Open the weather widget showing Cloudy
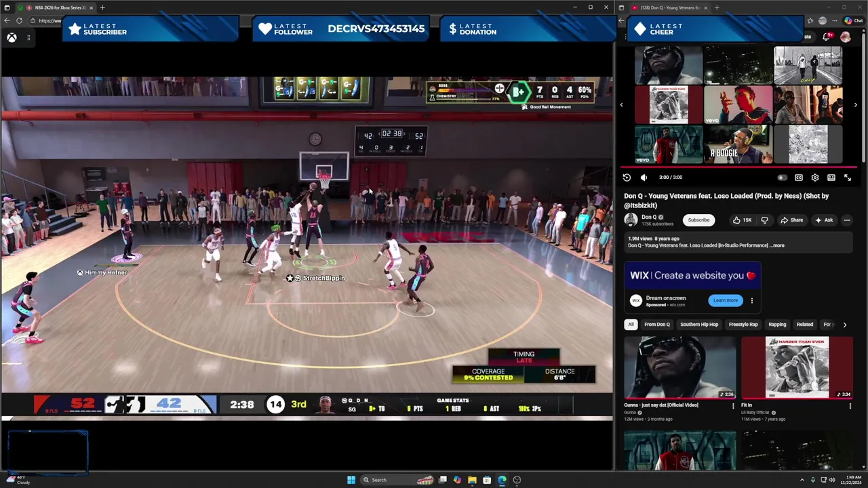 click(x=19, y=480)
